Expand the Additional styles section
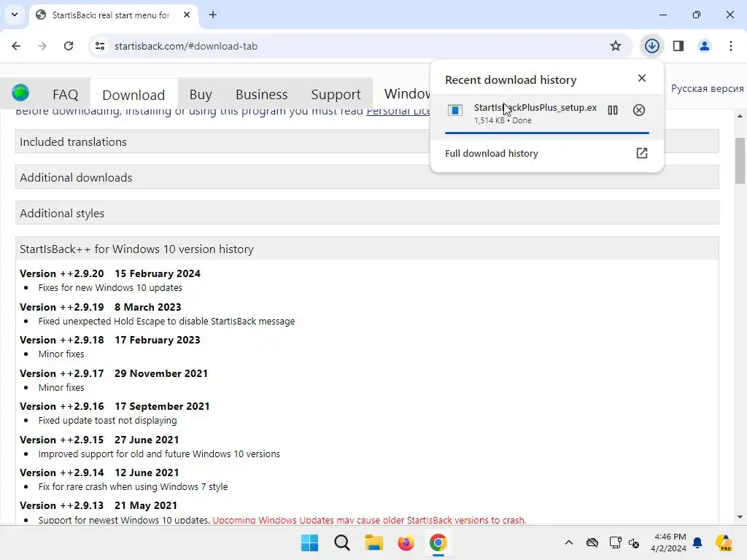Image resolution: width=747 pixels, height=560 pixels. pyautogui.click(x=367, y=213)
